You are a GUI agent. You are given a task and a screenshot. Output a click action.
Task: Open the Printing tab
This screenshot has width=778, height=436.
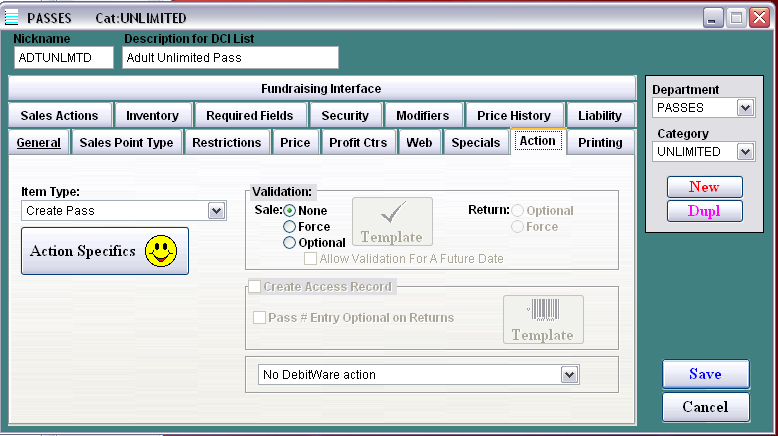pyautogui.click(x=600, y=142)
